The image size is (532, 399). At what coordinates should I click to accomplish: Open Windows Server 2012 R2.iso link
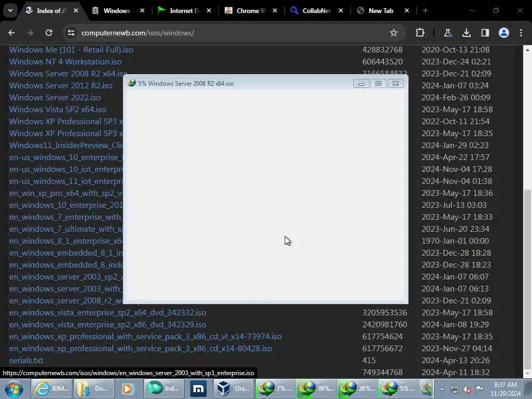(61, 86)
